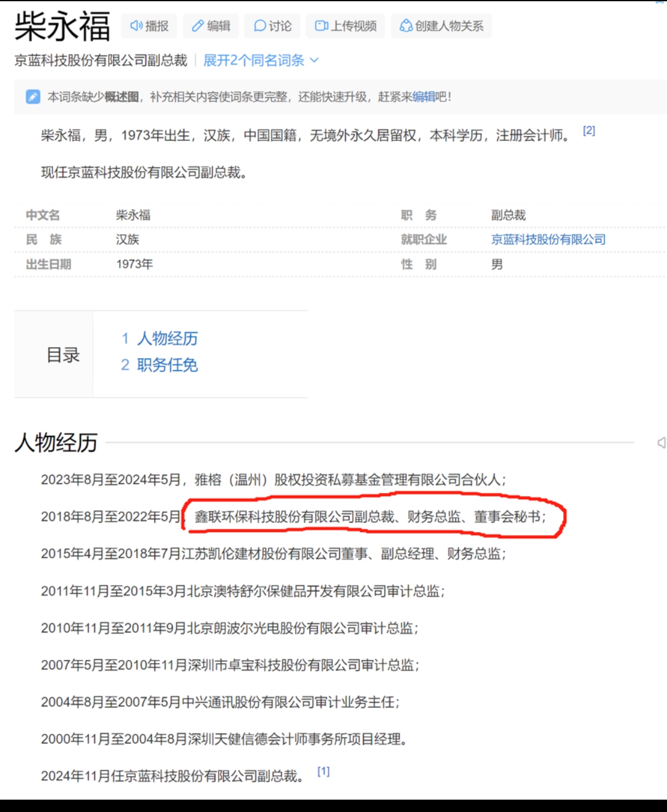Viewport: 667px width, 812px height.
Task: Click the line 2024年11月任京蓝科技股份有限公司副总裁
Action: coord(173,776)
